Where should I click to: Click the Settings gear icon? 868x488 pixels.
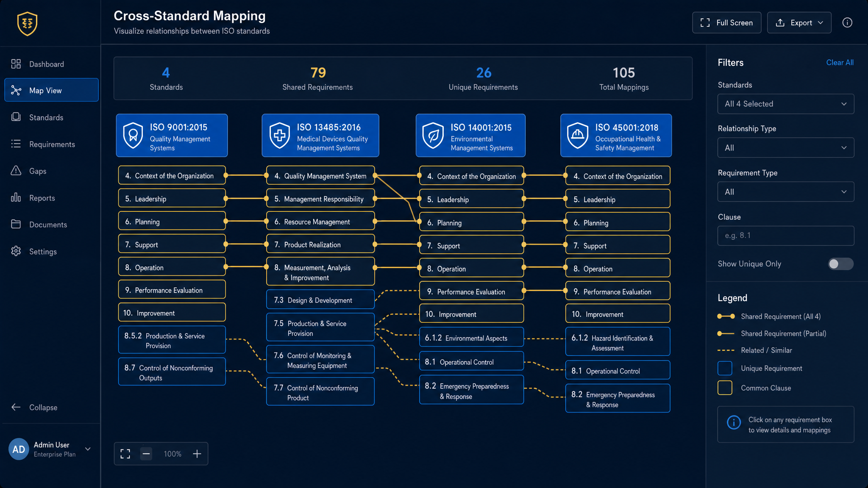[x=16, y=251]
